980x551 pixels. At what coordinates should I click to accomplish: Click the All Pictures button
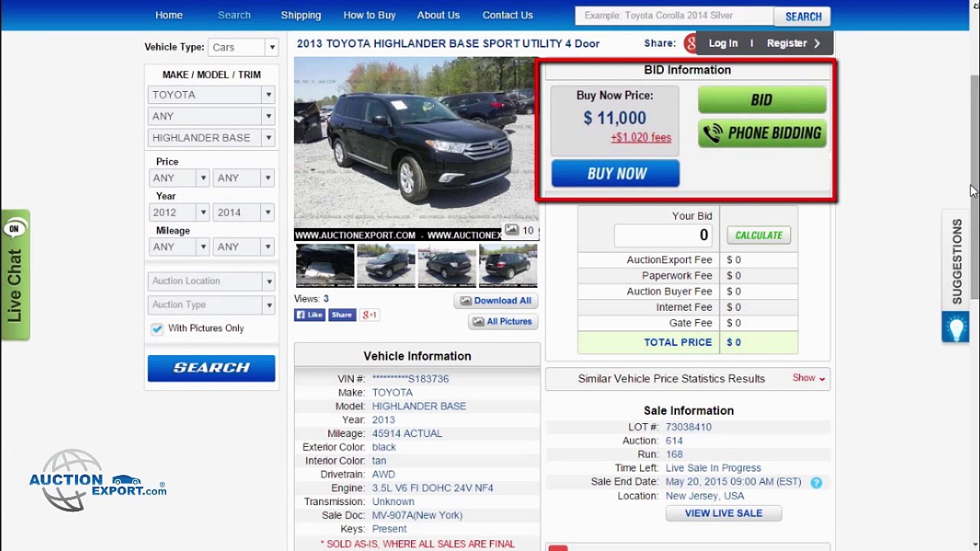click(x=502, y=321)
